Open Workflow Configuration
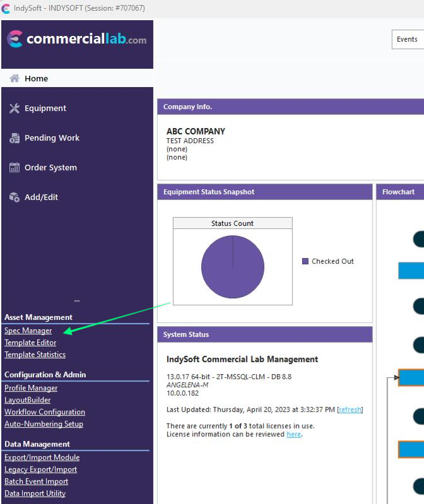The image size is (424, 504). [x=45, y=412]
